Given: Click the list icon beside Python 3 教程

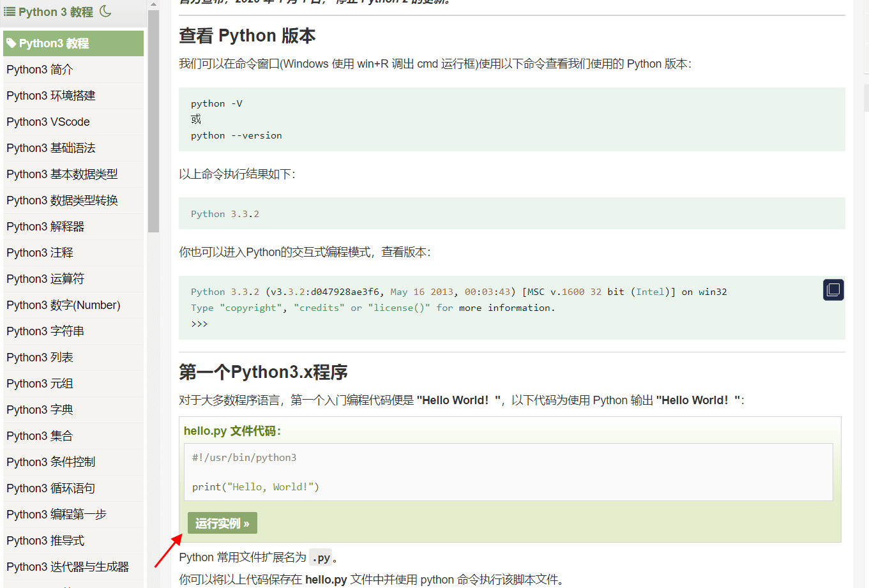Looking at the screenshot, I should (x=10, y=11).
